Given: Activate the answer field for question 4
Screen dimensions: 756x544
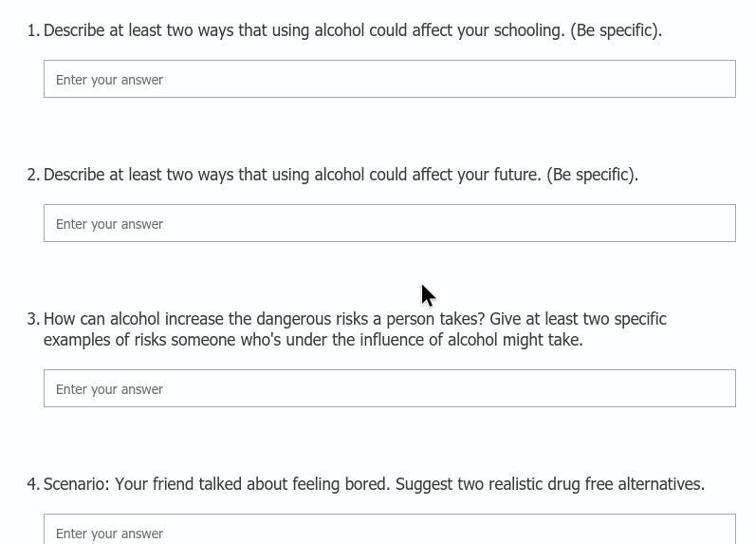Looking at the screenshot, I should [x=390, y=529].
